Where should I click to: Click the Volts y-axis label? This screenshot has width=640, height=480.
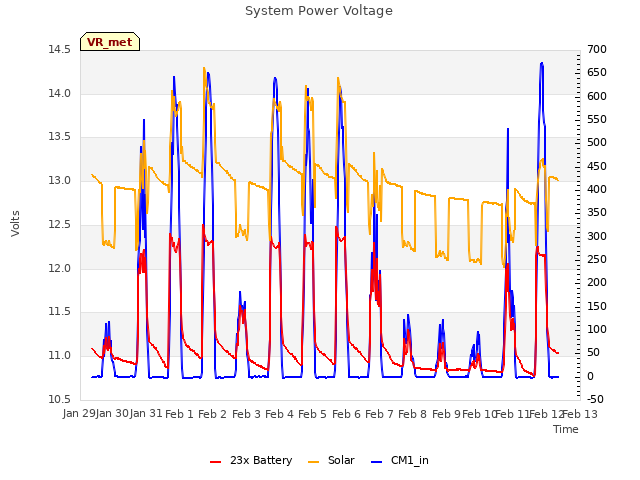pyautogui.click(x=16, y=223)
